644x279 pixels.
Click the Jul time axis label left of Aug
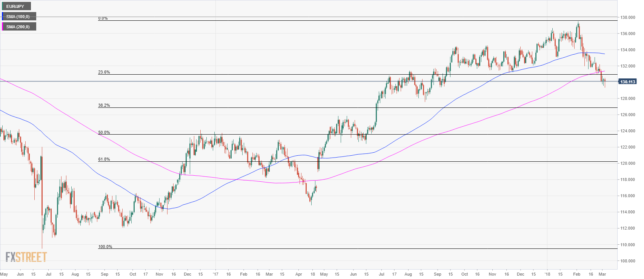coord(48,274)
